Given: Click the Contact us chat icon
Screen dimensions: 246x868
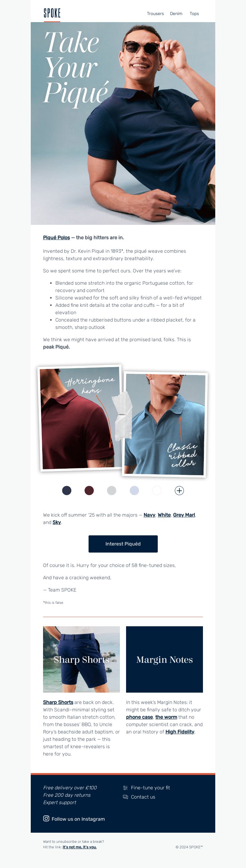Looking at the screenshot, I should pyautogui.click(x=125, y=797).
